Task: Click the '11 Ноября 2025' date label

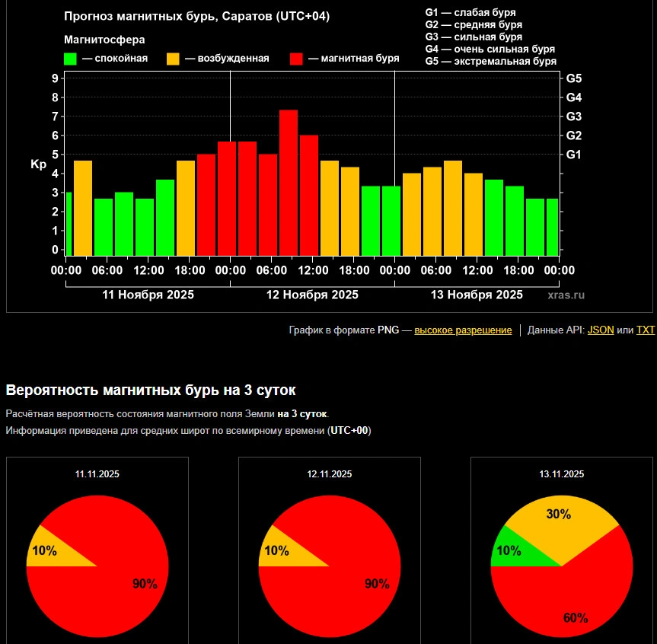Action: coord(148,295)
